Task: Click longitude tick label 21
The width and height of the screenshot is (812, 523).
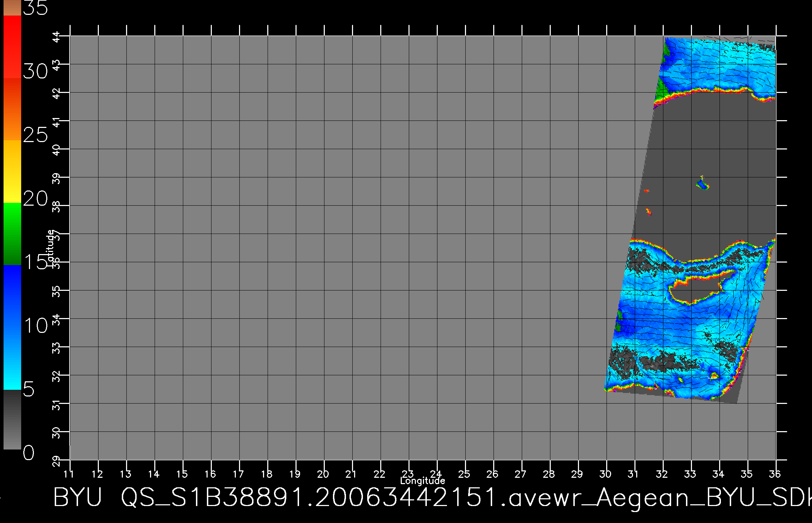Action: [x=351, y=474]
